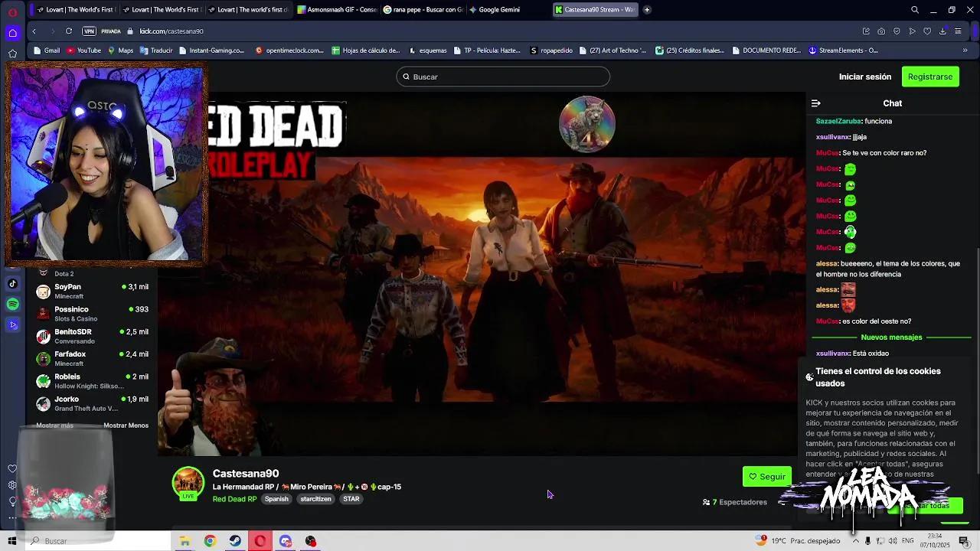Open Opera from the taskbar
This screenshot has height=551, width=980.
(x=260, y=541)
